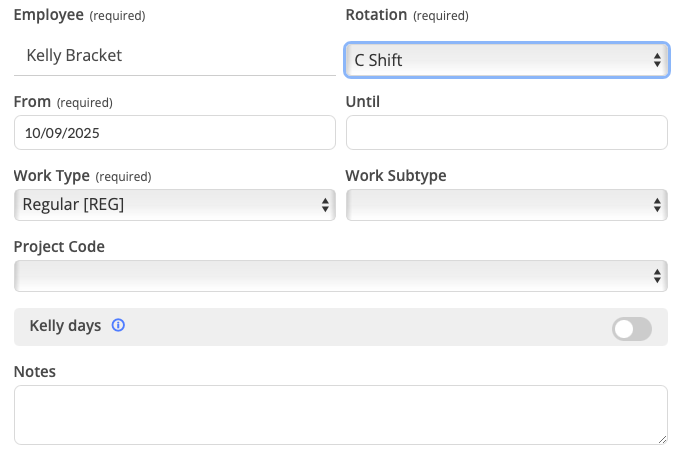Click the Project Code label
The height and width of the screenshot is (461, 689).
[59, 247]
